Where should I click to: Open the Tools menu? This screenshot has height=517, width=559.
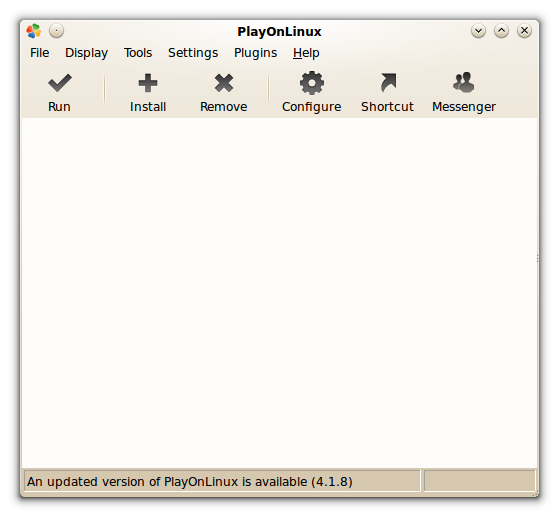[138, 53]
